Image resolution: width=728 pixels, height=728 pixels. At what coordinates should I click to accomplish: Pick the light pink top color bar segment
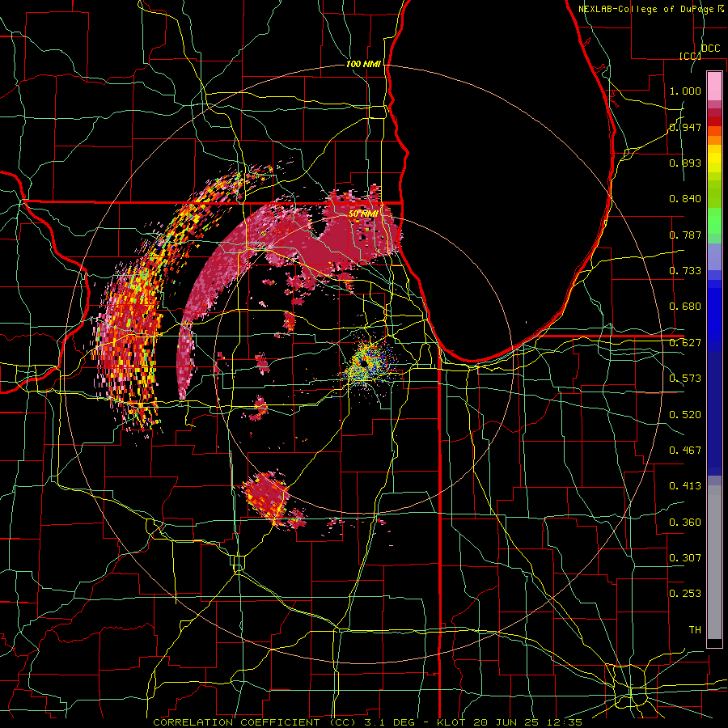click(714, 86)
